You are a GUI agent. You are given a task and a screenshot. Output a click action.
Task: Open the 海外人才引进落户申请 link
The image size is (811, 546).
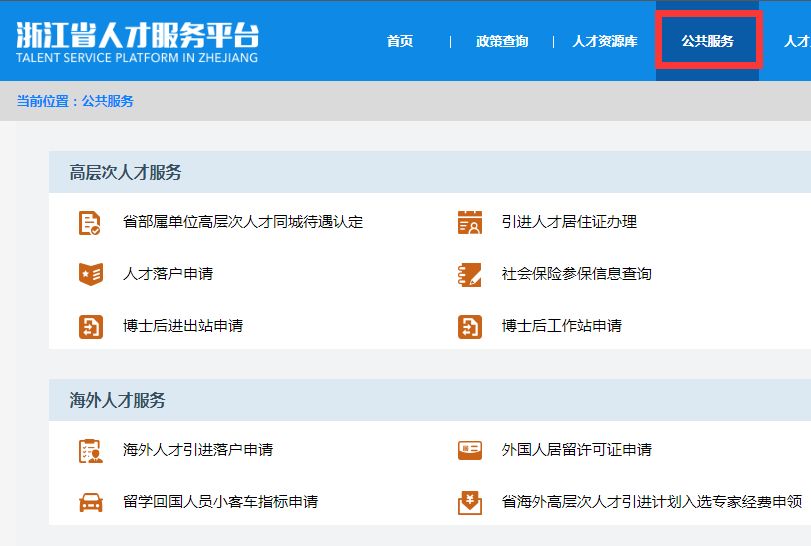click(x=198, y=449)
